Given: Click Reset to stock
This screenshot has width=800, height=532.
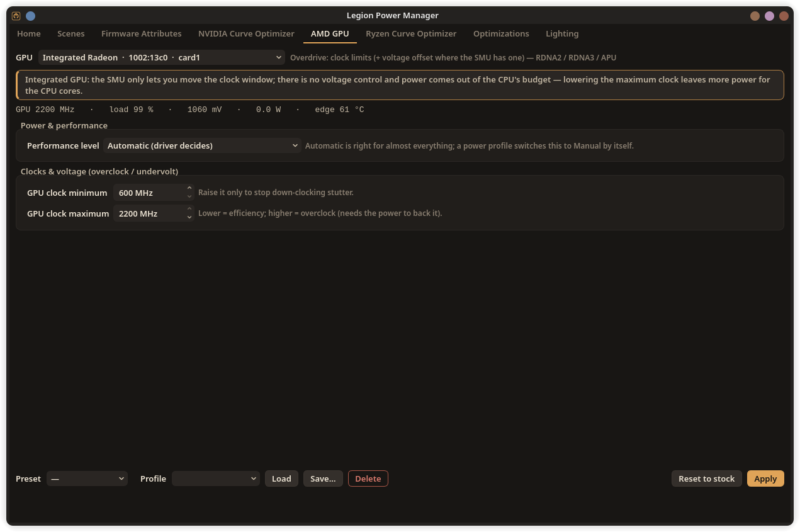Looking at the screenshot, I should tap(706, 478).
